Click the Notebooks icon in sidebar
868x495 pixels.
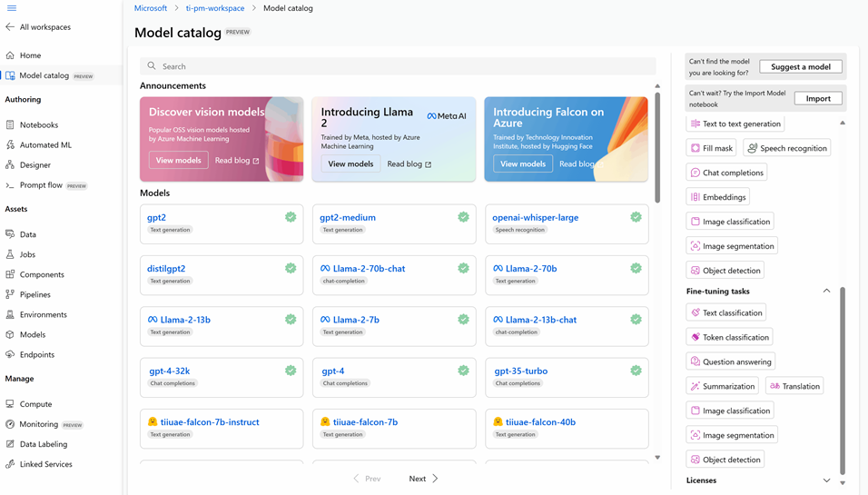[10, 125]
